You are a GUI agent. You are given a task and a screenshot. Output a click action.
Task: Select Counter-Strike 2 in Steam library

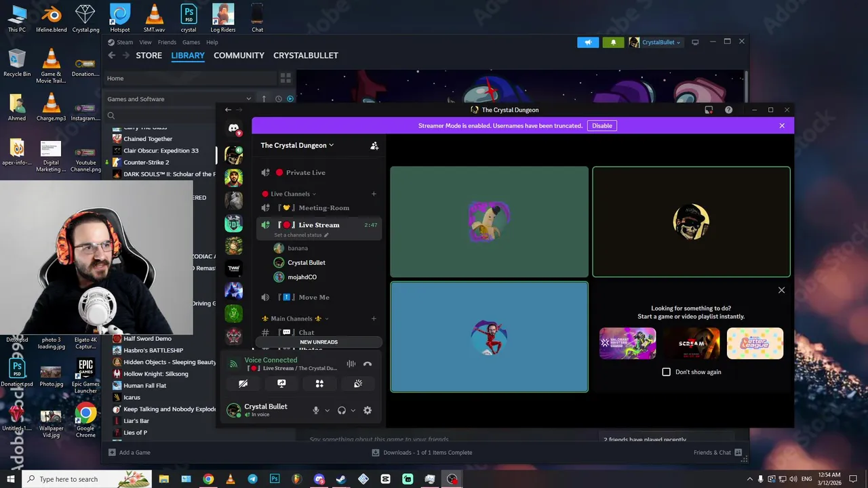click(146, 163)
